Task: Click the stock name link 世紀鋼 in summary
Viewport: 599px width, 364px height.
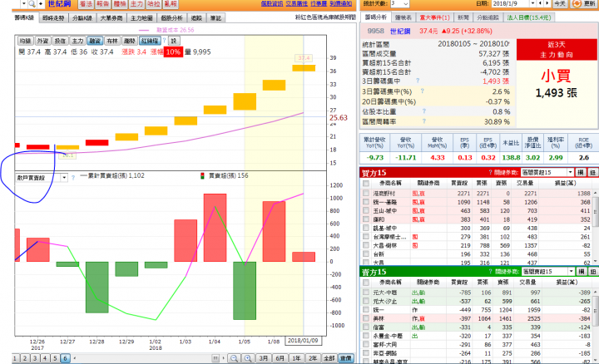Action: (x=400, y=31)
